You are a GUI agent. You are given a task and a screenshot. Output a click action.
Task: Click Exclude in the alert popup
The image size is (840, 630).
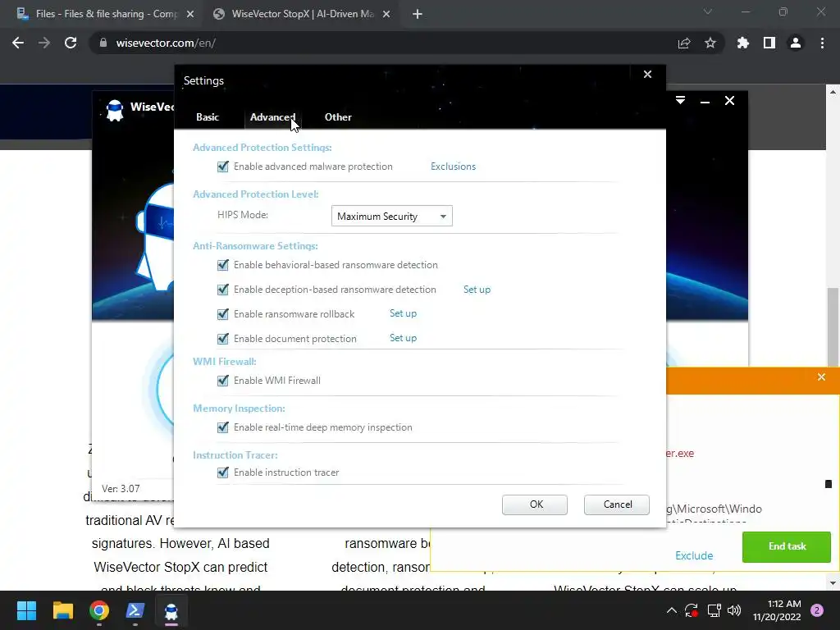click(694, 555)
